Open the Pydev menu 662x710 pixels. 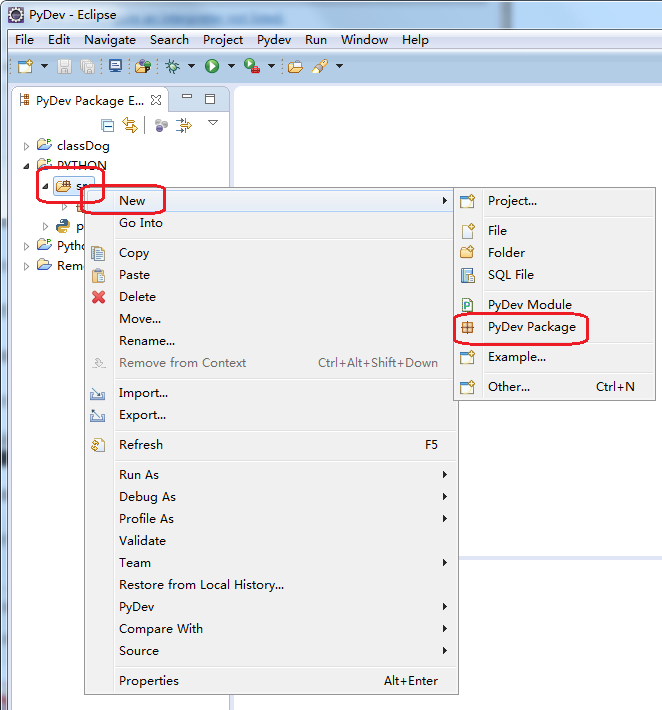tap(274, 40)
